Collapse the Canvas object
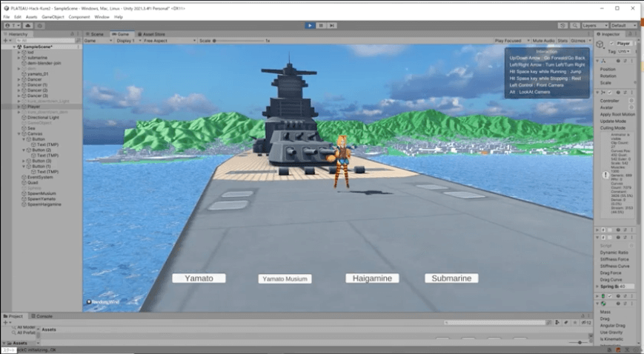 click(x=19, y=133)
